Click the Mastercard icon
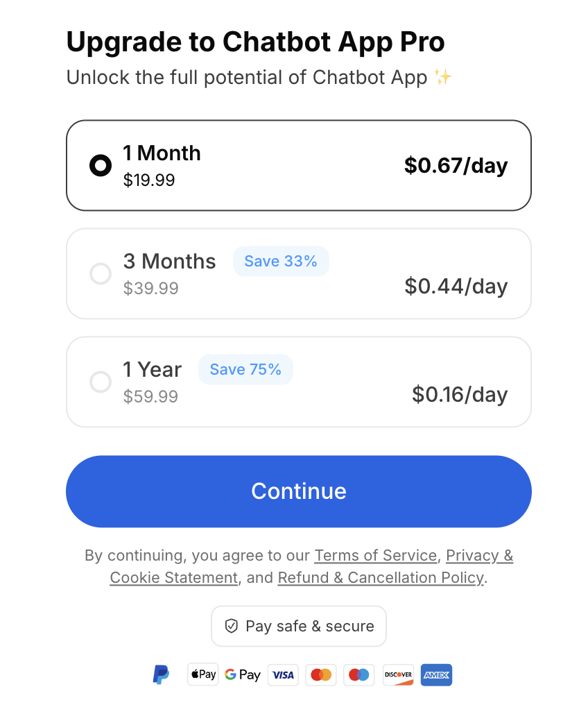Image resolution: width=588 pixels, height=723 pixels. pos(321,674)
